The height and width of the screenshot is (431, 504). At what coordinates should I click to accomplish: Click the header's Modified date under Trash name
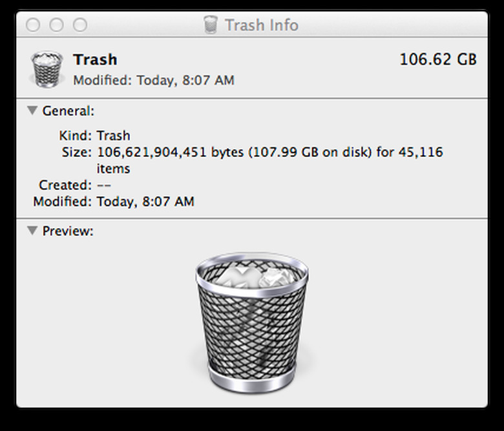pos(154,81)
